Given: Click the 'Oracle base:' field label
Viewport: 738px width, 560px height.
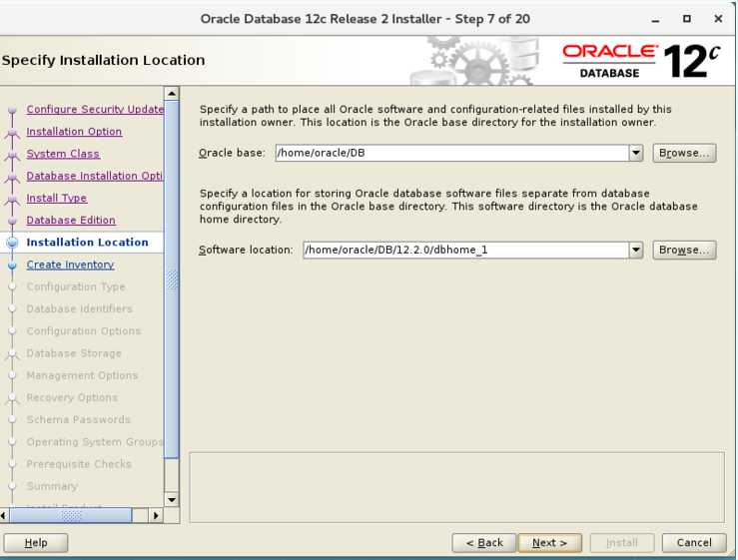Looking at the screenshot, I should click(x=232, y=153).
